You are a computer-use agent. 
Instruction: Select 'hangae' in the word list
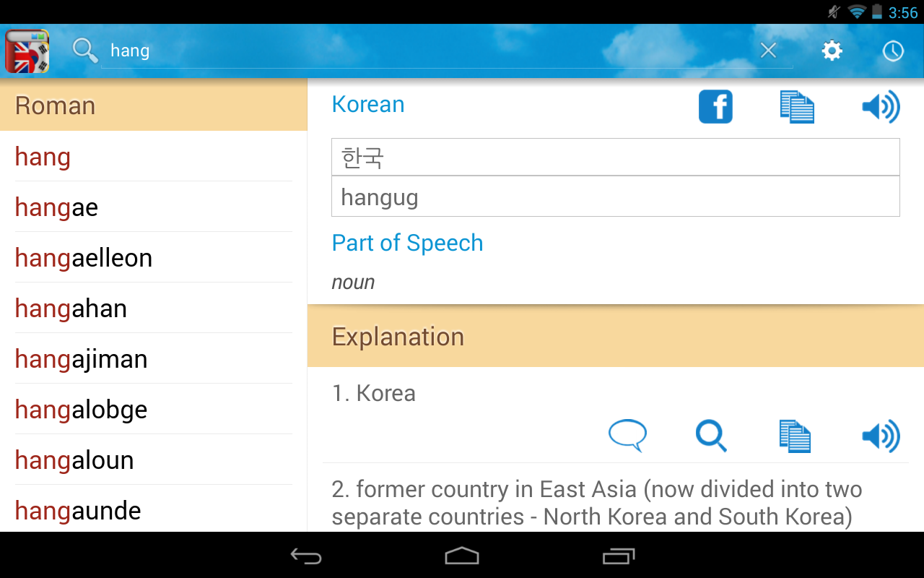pos(154,207)
